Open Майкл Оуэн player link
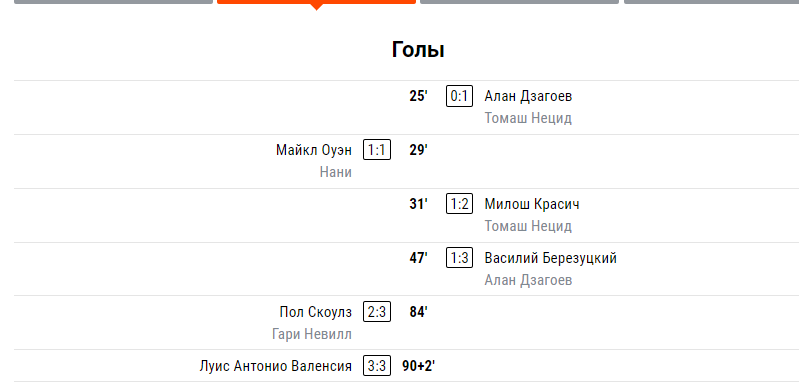This screenshot has width=799, height=388. 314,150
